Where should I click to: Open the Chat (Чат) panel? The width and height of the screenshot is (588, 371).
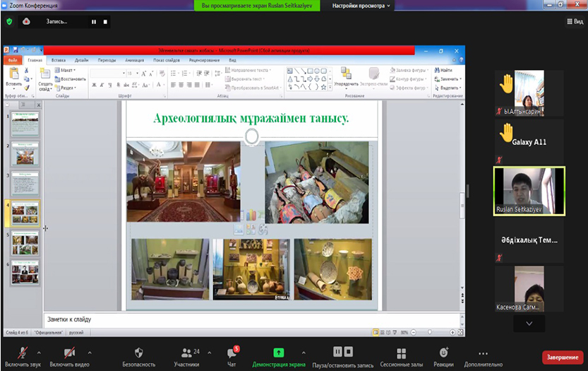tap(231, 352)
